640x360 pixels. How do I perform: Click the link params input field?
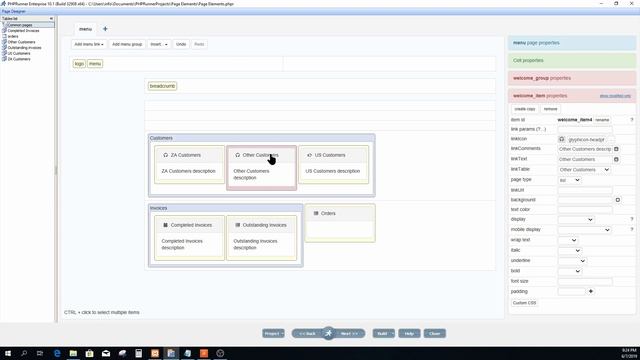(585, 129)
